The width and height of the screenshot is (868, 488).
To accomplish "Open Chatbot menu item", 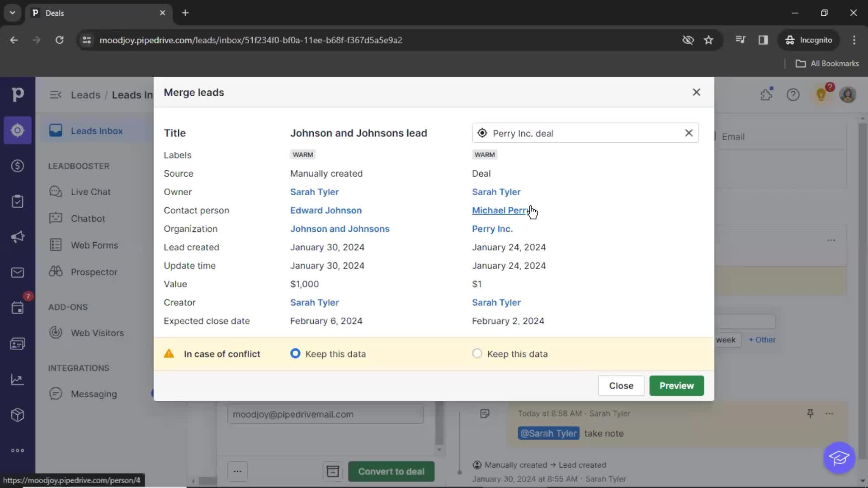I will tap(88, 219).
